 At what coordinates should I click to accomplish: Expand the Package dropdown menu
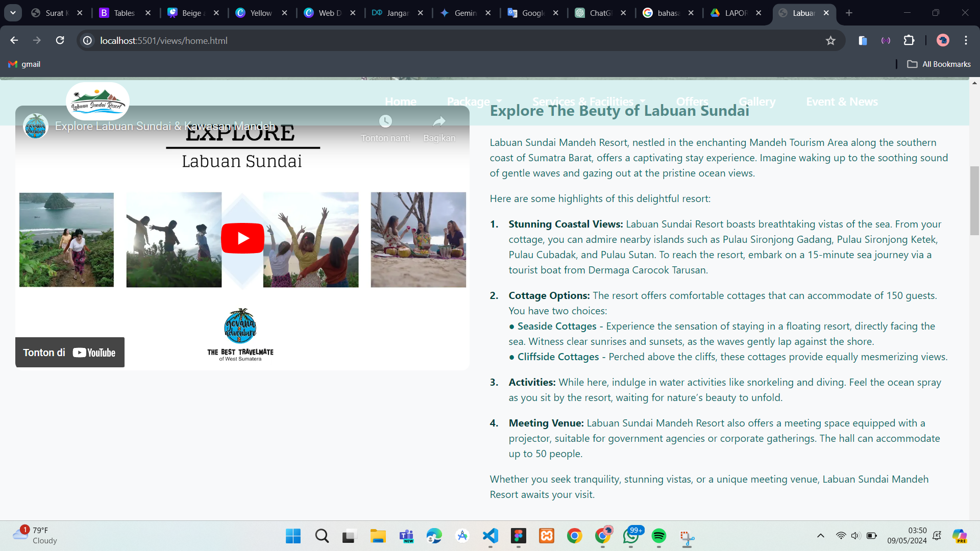[x=474, y=102]
